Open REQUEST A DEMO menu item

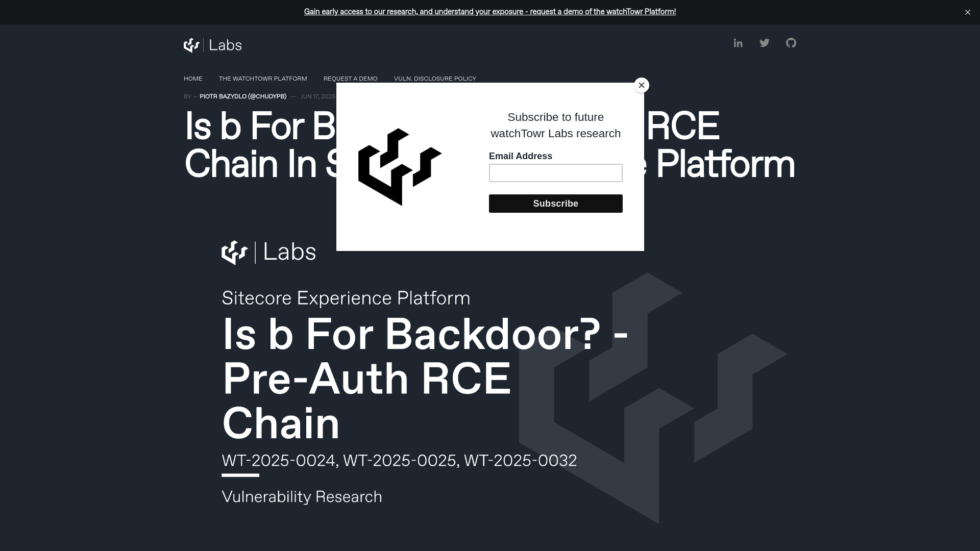click(351, 79)
